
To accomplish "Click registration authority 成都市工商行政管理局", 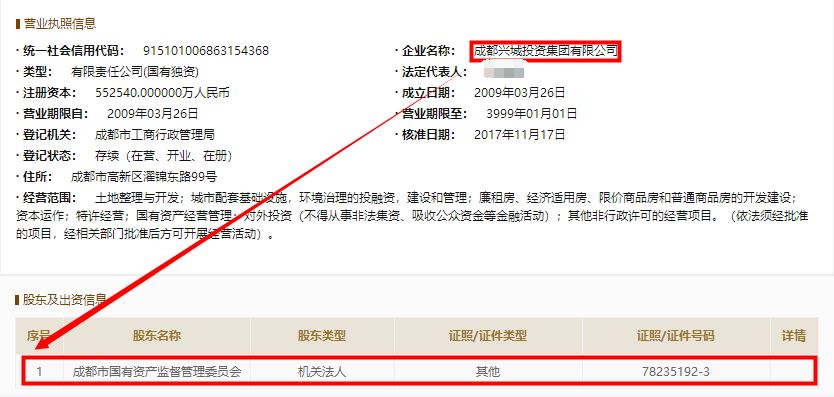I will pos(155,135).
